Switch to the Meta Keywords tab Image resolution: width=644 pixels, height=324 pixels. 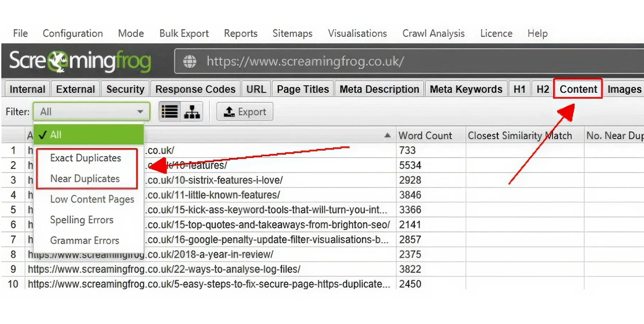tap(466, 89)
